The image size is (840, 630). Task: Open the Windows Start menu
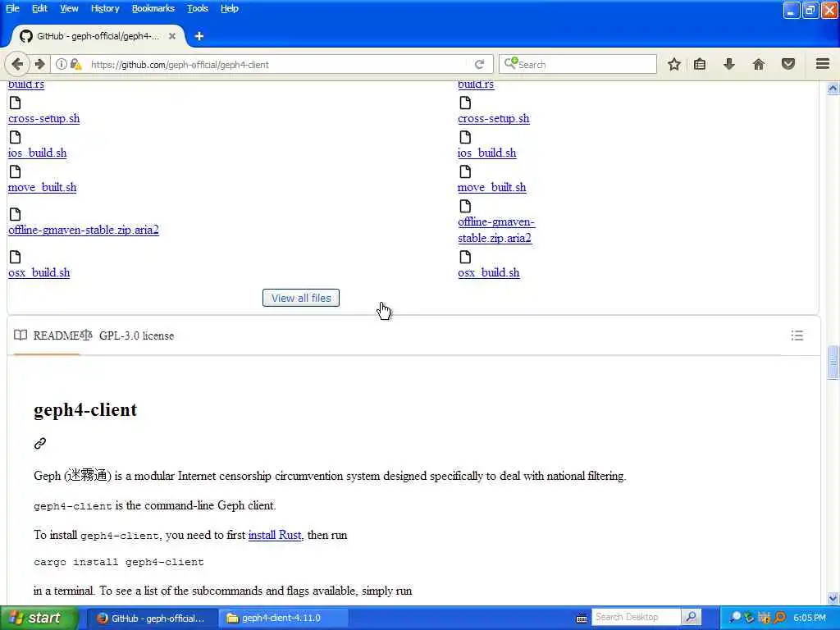click(39, 618)
